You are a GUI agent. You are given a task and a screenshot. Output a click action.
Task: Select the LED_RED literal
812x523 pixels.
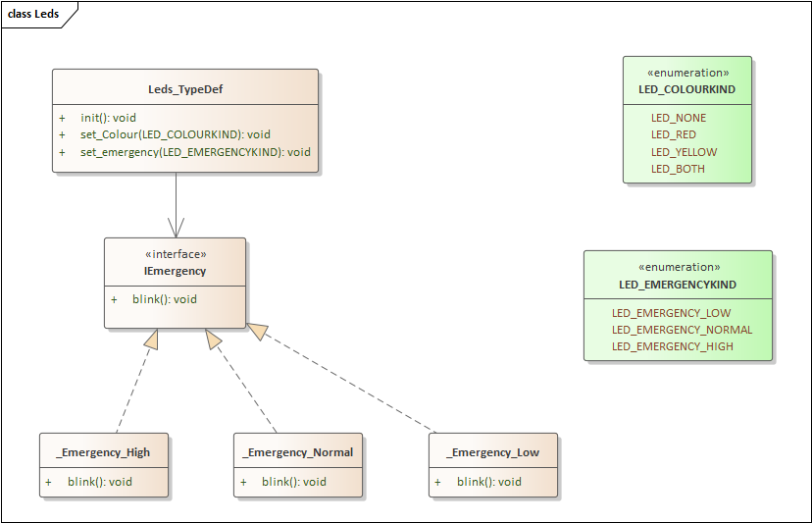point(673,134)
